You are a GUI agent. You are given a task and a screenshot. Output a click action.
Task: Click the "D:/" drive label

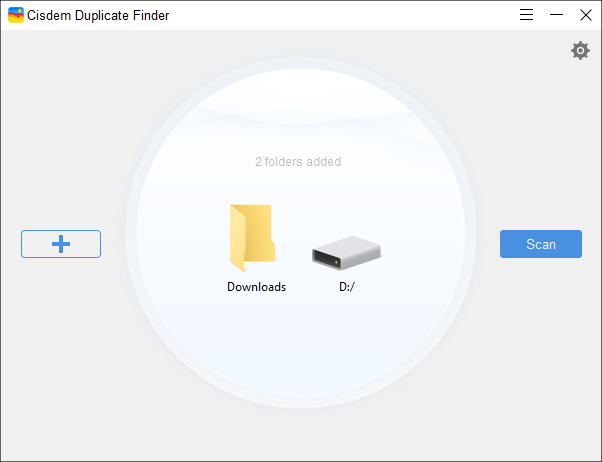(347, 287)
